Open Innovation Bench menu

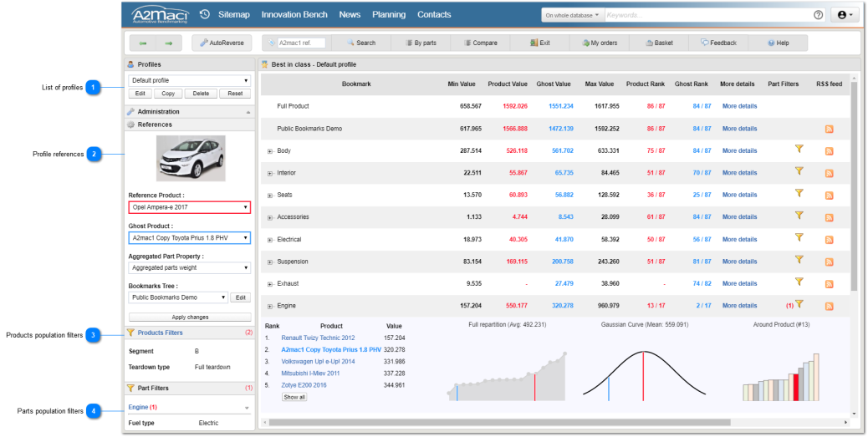pos(294,14)
